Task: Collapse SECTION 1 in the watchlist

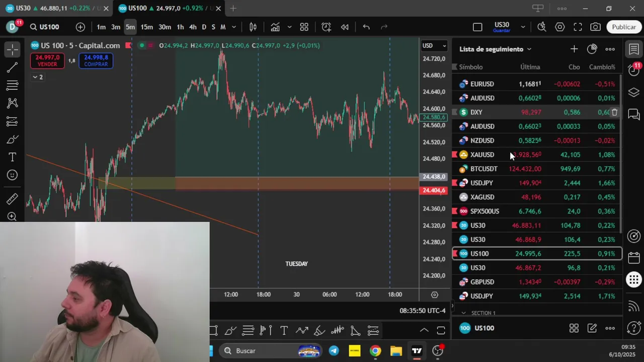Action: [x=463, y=313]
